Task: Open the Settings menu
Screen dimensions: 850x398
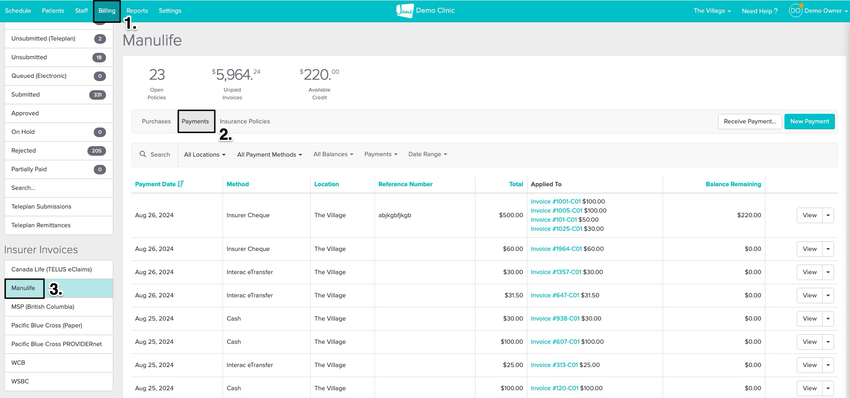Action: click(x=170, y=11)
